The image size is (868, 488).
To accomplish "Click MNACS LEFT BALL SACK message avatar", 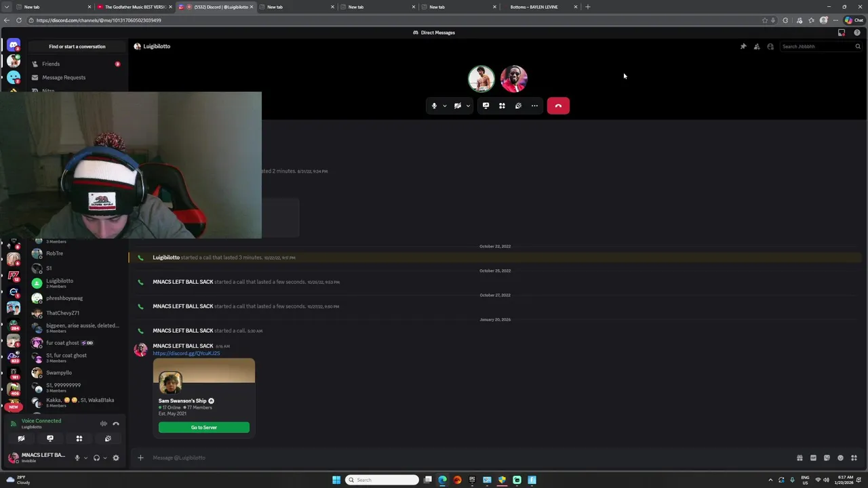I will (140, 350).
